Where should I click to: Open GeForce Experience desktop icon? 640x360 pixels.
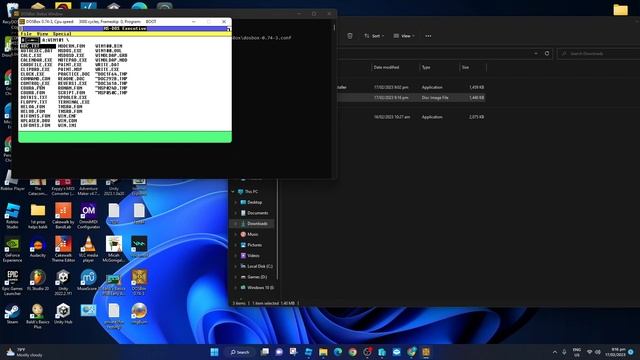tap(12, 249)
